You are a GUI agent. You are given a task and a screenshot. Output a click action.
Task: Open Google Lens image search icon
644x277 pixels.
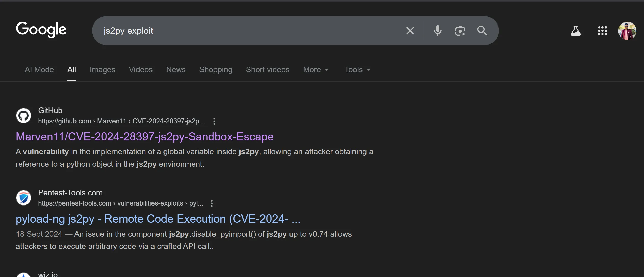pyautogui.click(x=460, y=31)
